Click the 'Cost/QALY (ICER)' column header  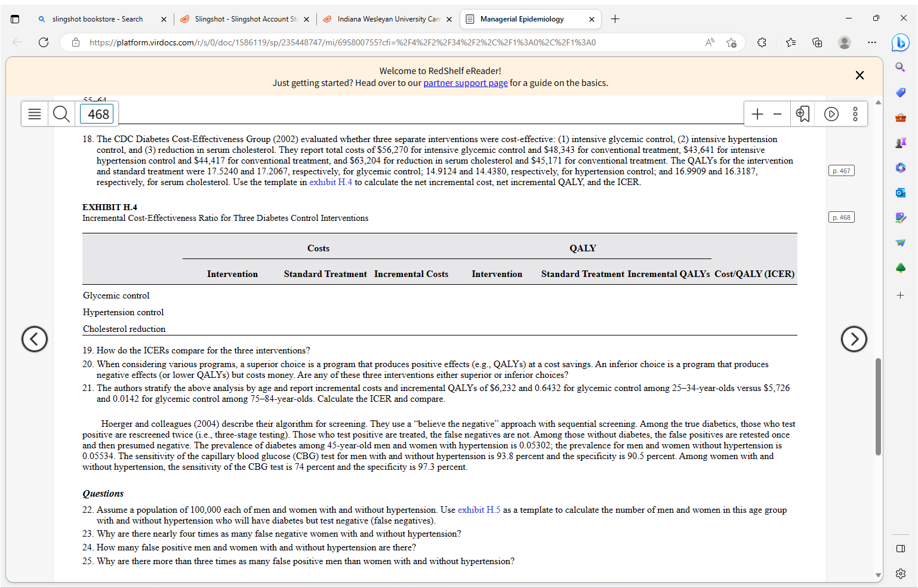[x=754, y=274]
